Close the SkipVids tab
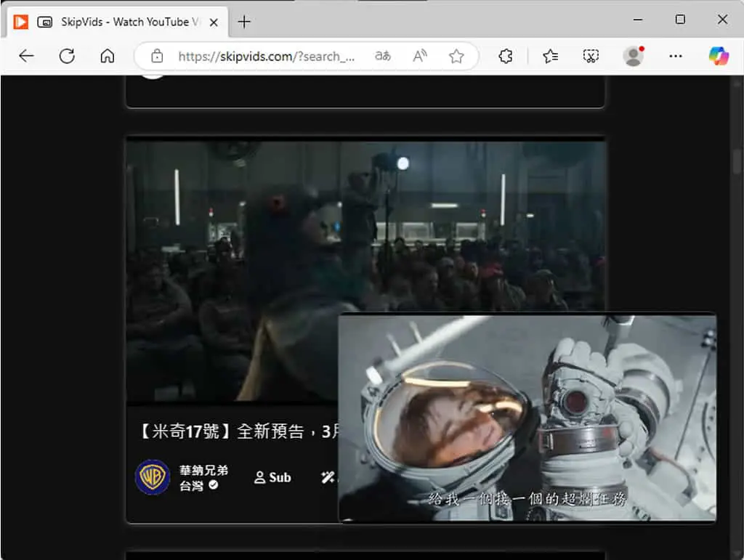The width and height of the screenshot is (744, 560). (214, 23)
